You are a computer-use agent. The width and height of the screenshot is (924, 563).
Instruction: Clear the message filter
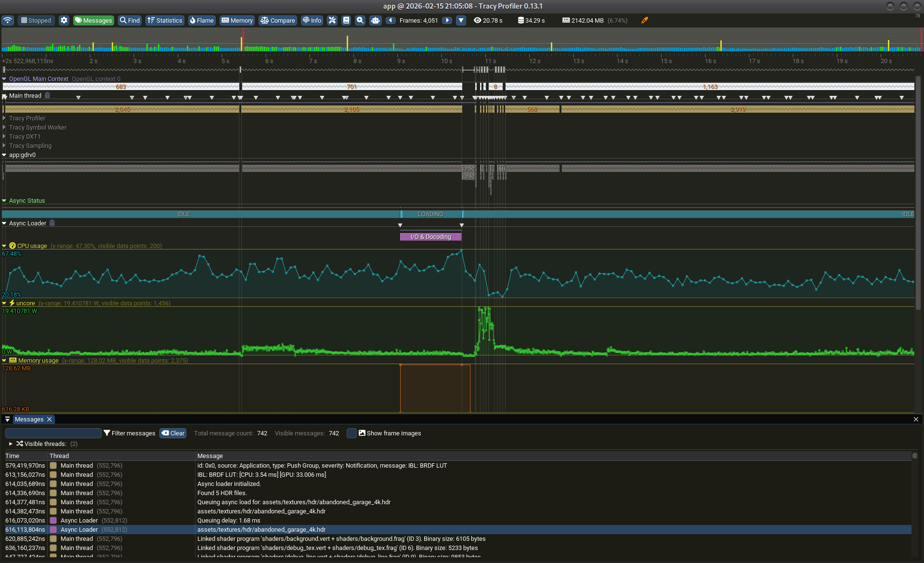[x=173, y=433]
